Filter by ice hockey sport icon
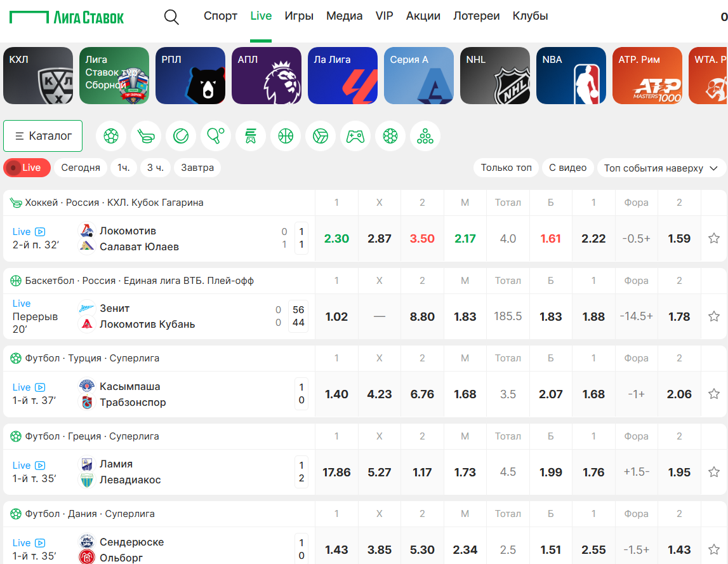This screenshot has height=564, width=728. click(146, 136)
